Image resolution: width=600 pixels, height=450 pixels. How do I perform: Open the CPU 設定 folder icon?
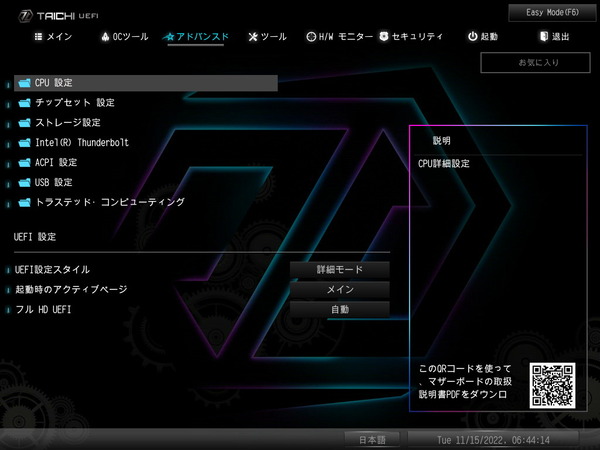[25, 83]
